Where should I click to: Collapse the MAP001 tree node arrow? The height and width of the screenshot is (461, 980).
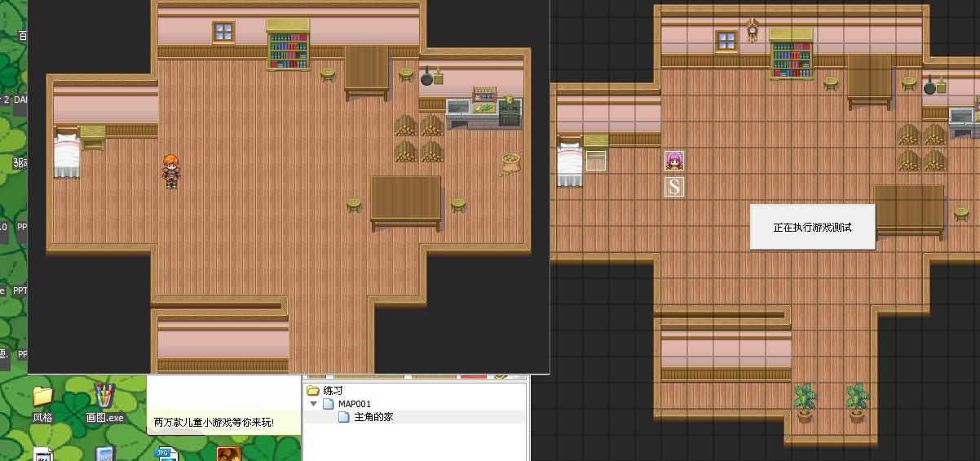(x=314, y=404)
